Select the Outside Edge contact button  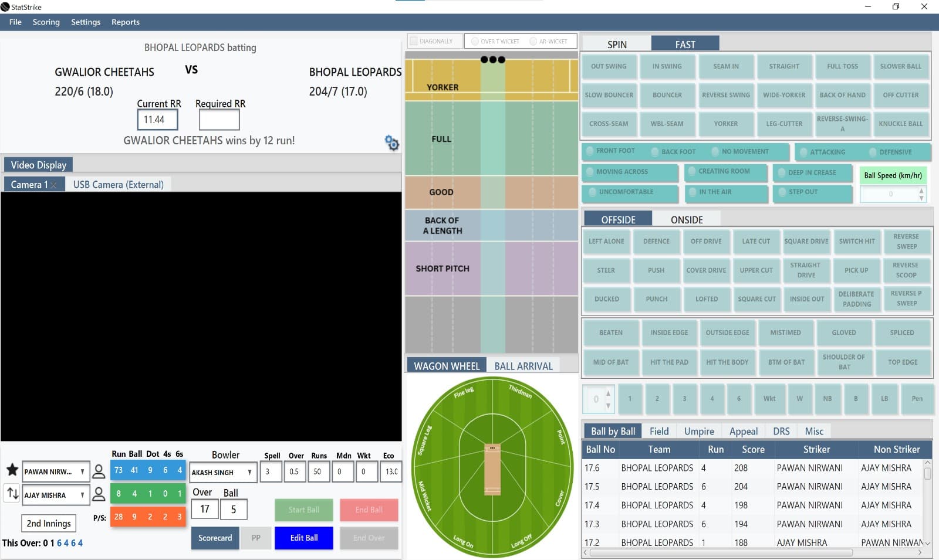point(727,332)
